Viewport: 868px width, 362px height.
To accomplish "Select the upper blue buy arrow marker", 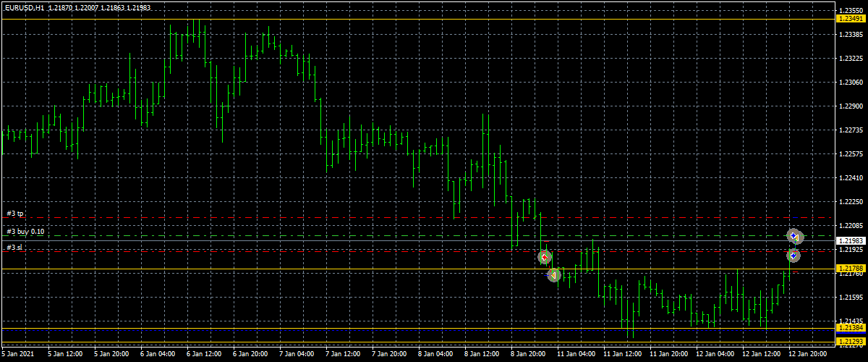I will point(794,236).
